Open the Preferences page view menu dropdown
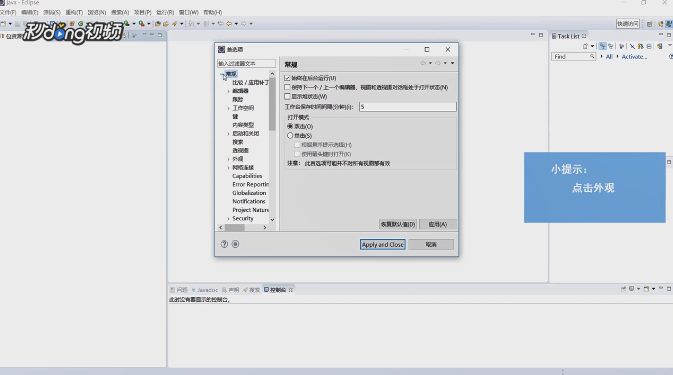673x375 pixels. coord(452,63)
